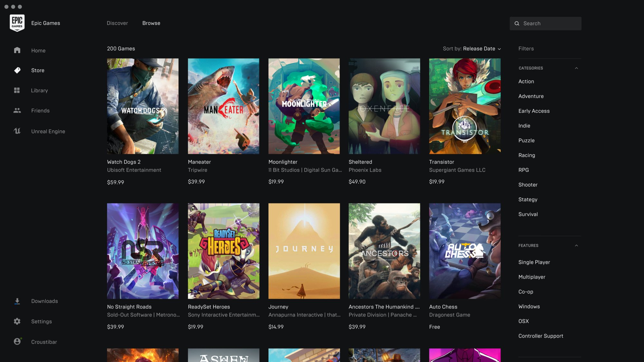The image size is (644, 362).
Task: Click the Downloads arrow icon
Action: [17, 301]
